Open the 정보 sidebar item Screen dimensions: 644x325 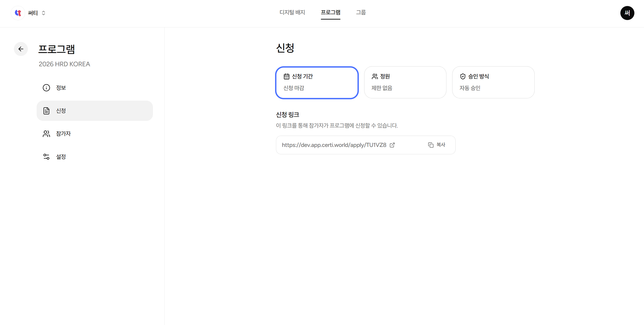click(x=95, y=88)
